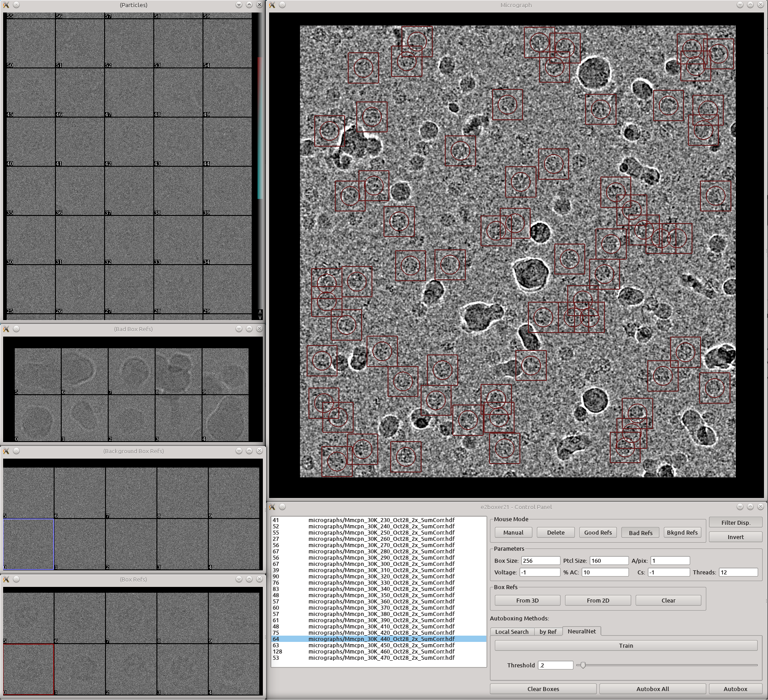Switch to the Local Search autoboxing tab
This screenshot has height=700, width=768.
coord(511,632)
